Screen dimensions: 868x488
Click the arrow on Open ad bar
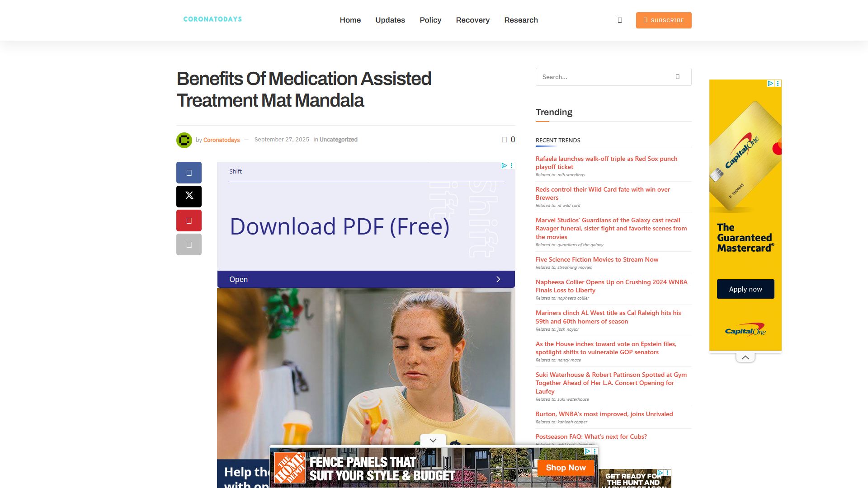[x=498, y=279]
